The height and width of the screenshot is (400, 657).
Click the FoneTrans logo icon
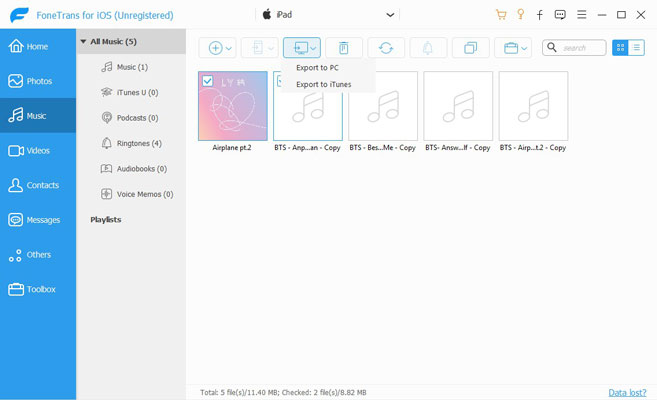19,15
